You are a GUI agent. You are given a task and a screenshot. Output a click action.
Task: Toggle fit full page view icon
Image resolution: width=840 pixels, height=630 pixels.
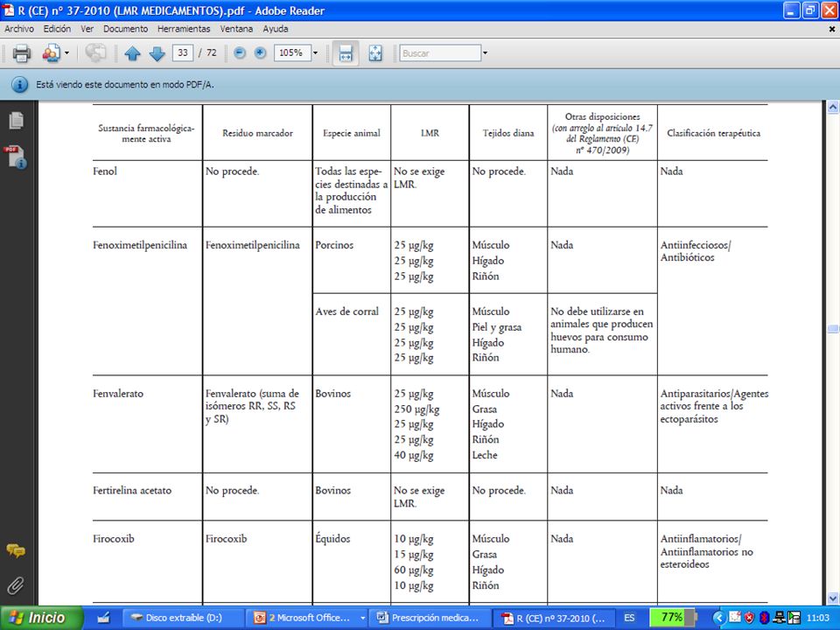[375, 53]
